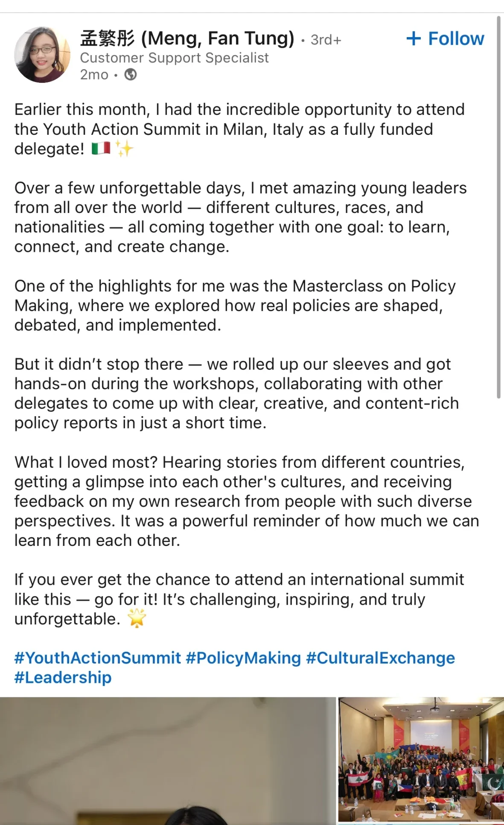This screenshot has height=825, width=504.
Task: Open the #CulturalExchange hashtag
Action: tap(381, 658)
